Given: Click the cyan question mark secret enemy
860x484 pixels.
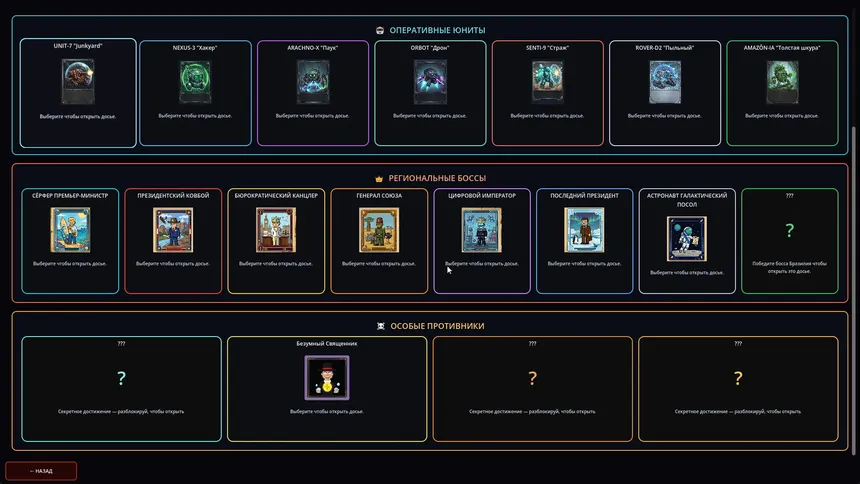Looking at the screenshot, I should coord(121,378).
